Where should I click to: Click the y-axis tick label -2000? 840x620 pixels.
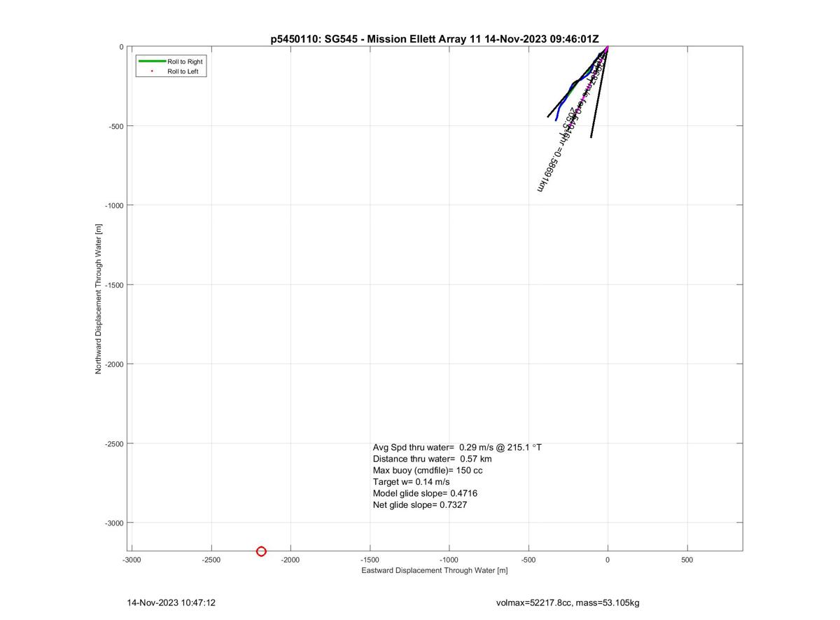click(114, 364)
